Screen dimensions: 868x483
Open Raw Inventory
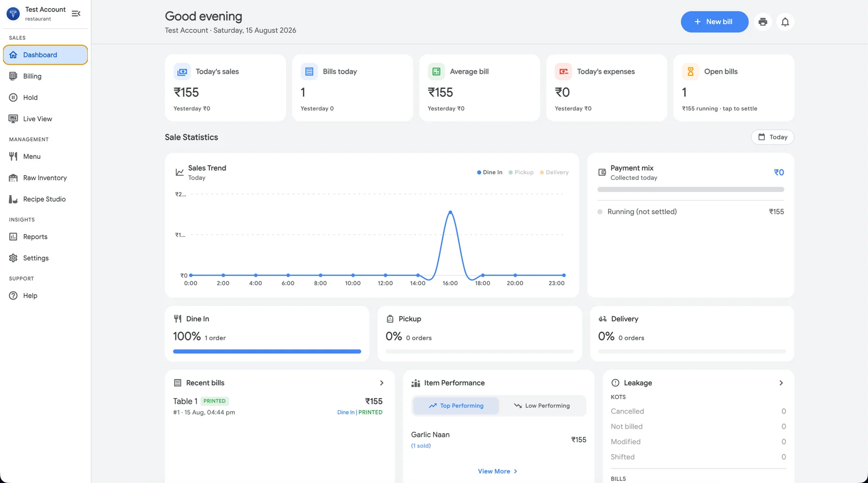[45, 178]
